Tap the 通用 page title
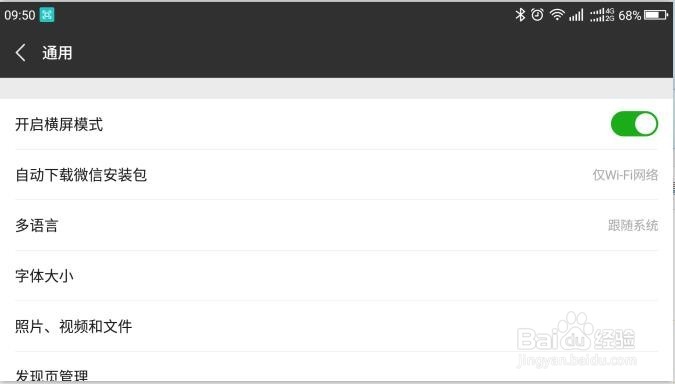This screenshot has height=384, width=675. [x=57, y=53]
